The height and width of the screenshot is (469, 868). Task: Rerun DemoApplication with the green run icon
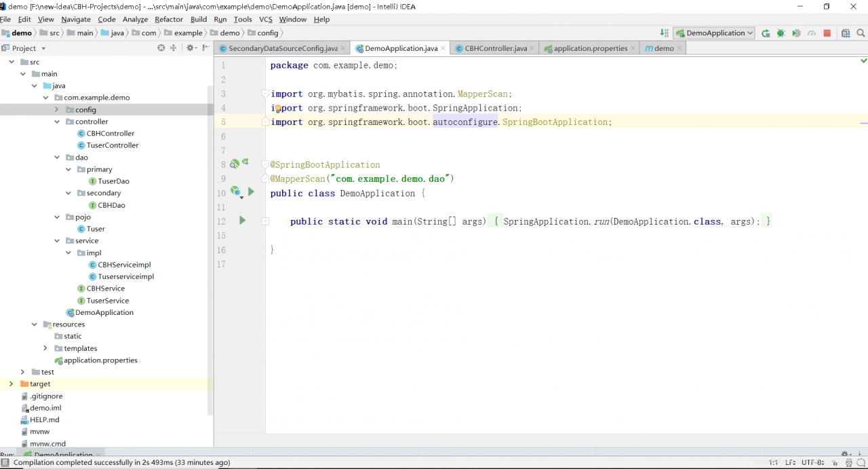(x=766, y=33)
